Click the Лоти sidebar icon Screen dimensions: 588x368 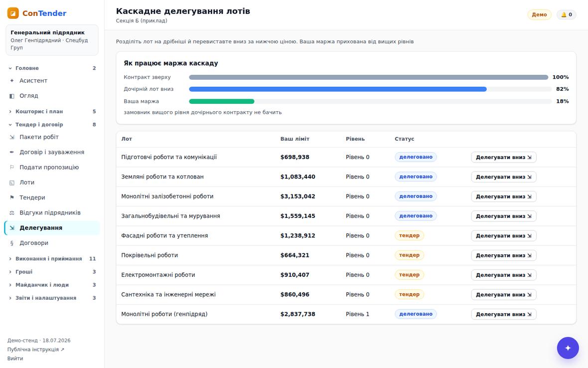tap(11, 183)
